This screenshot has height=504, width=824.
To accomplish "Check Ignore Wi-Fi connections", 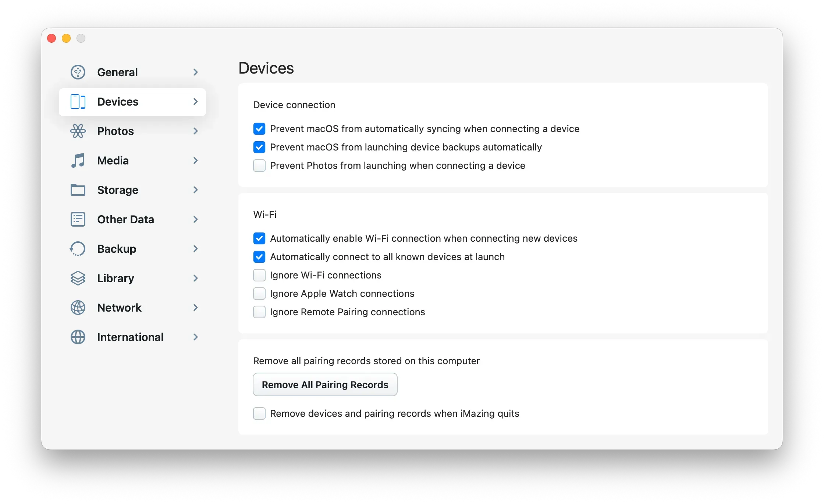I will tap(259, 275).
